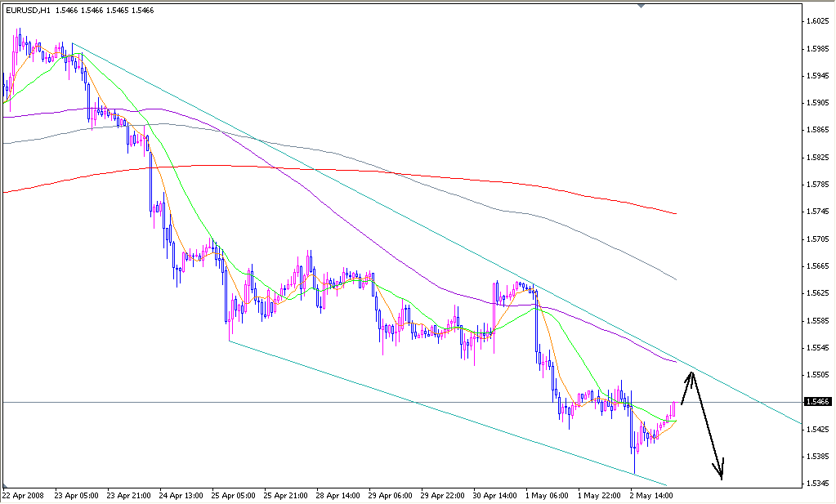
Task: Click the 1.5505 price axis label
Action: tap(818, 375)
